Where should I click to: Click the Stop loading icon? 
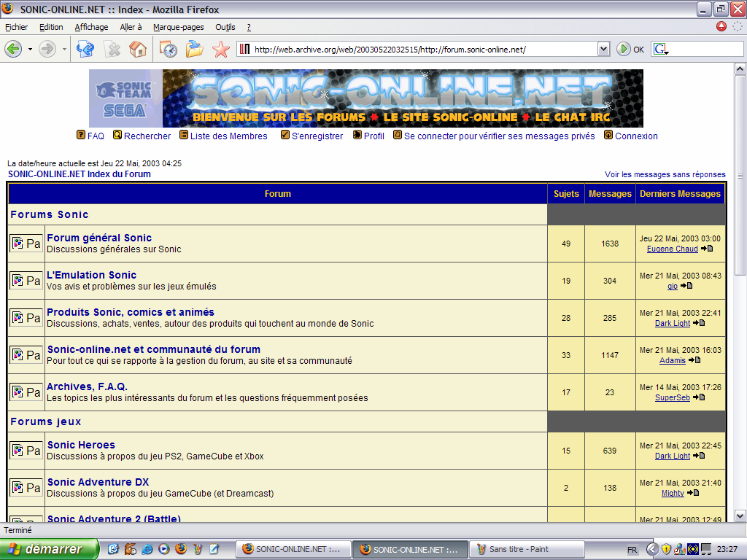pyautogui.click(x=112, y=49)
